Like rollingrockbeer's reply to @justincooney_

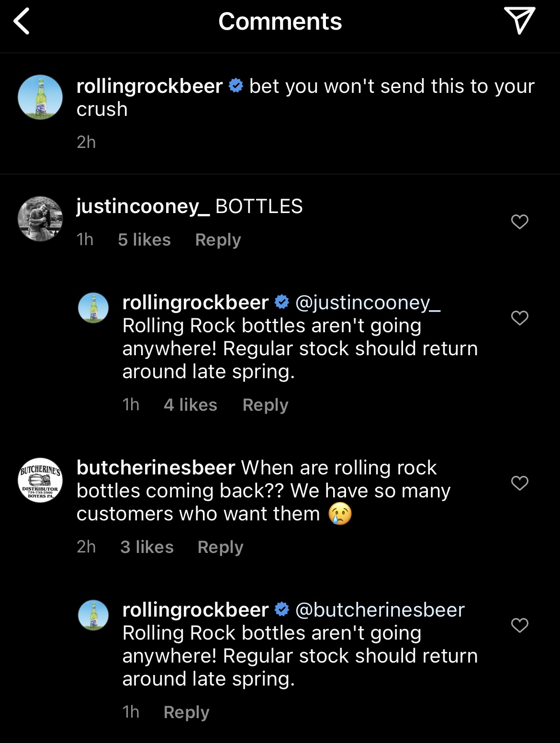tap(519, 318)
